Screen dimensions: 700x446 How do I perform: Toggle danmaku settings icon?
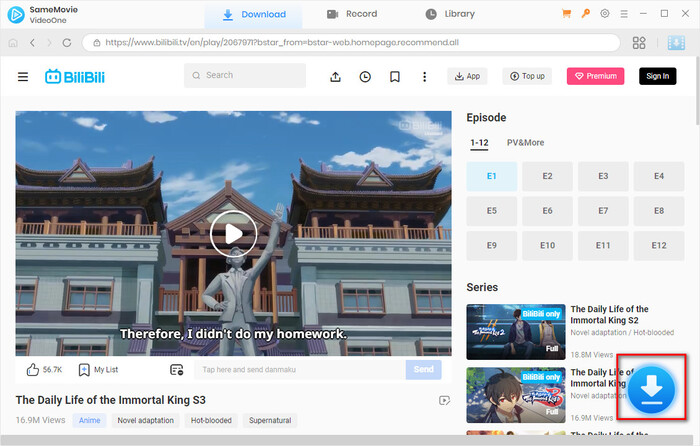coord(177,370)
